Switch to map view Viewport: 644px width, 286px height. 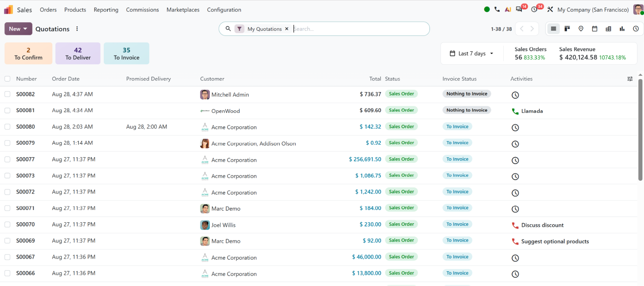pyautogui.click(x=581, y=29)
